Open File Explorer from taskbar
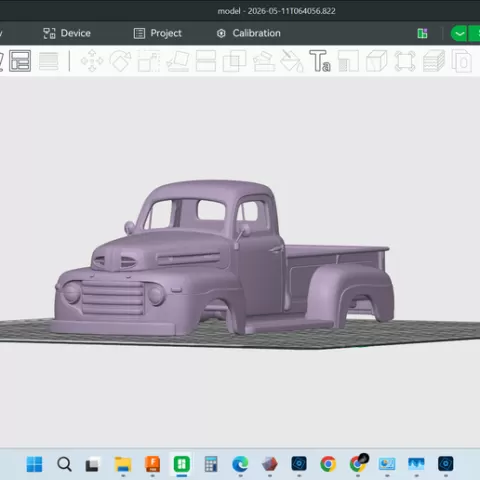 click(123, 464)
